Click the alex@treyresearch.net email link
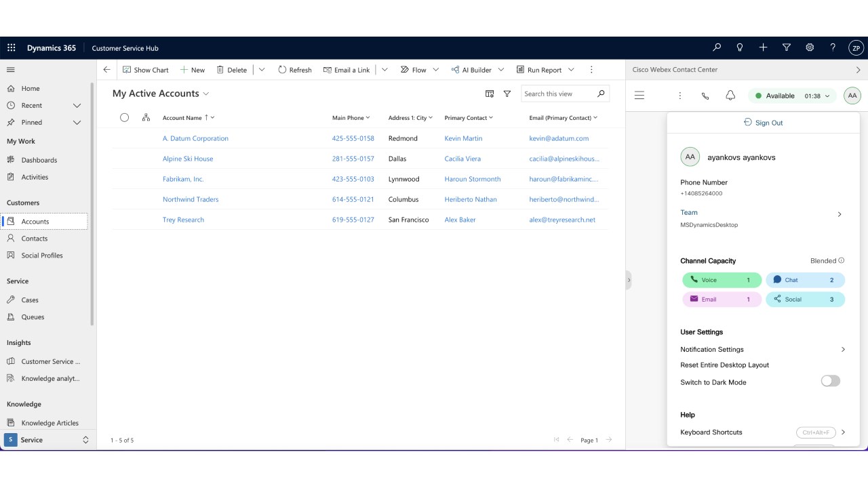 click(x=562, y=220)
